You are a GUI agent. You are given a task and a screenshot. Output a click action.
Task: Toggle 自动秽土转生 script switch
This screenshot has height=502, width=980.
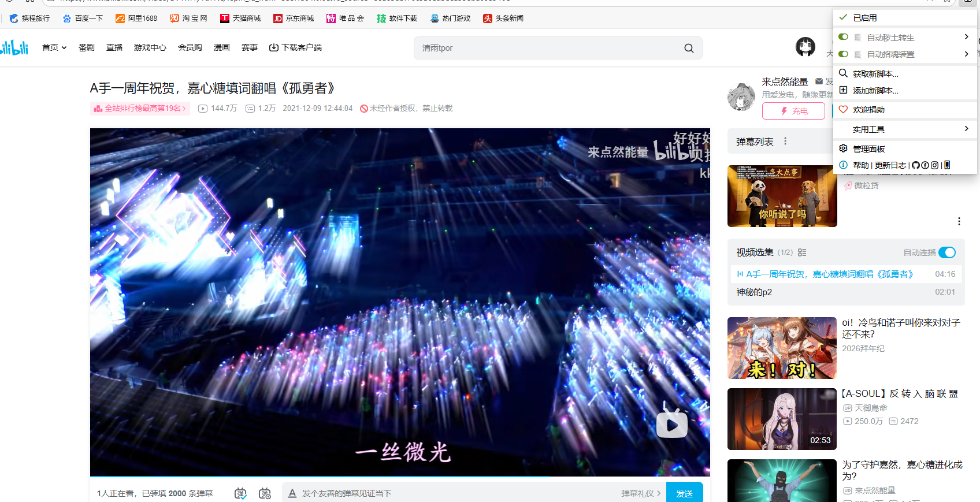844,37
